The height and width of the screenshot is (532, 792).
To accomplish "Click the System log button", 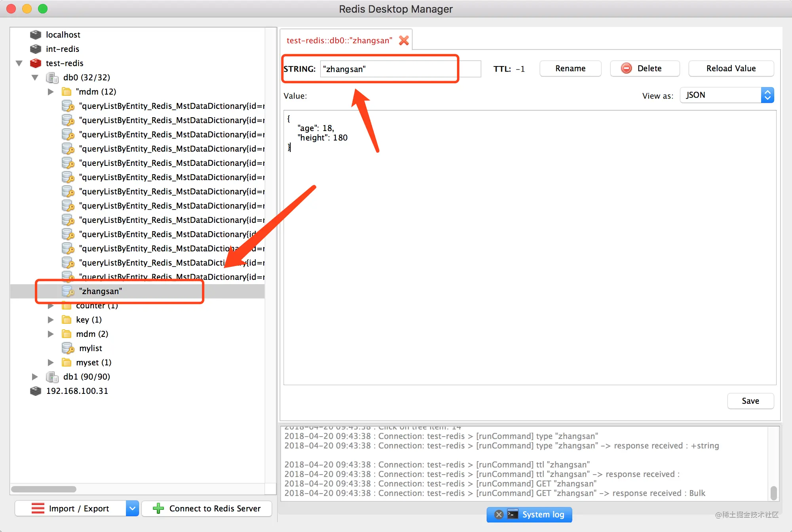I will pyautogui.click(x=529, y=515).
